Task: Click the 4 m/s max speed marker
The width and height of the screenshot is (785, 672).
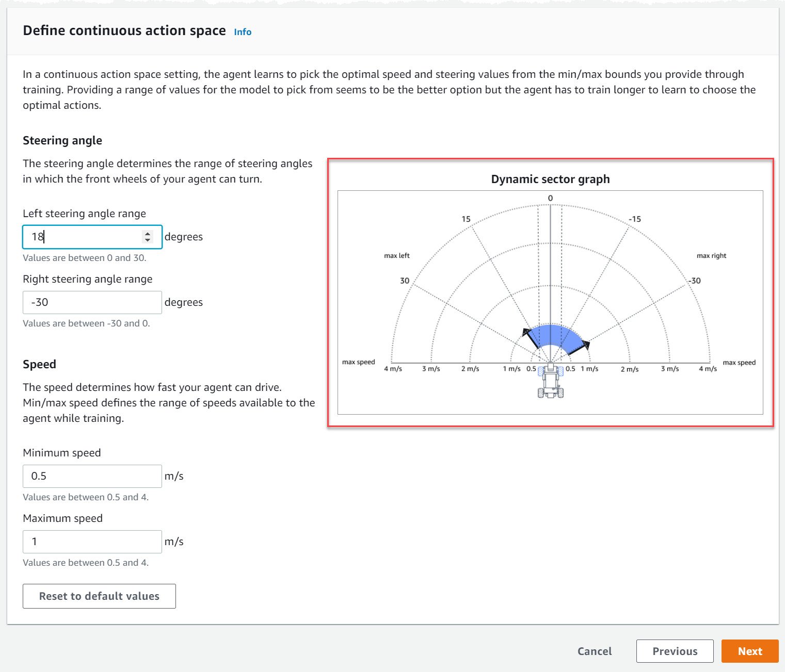Action: pyautogui.click(x=394, y=368)
